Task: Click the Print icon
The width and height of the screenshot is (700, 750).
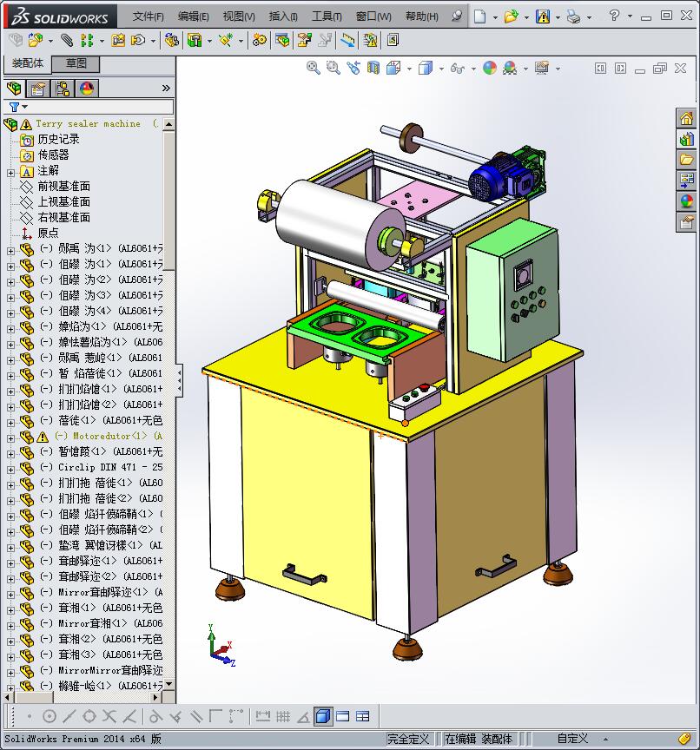Action: click(x=574, y=16)
